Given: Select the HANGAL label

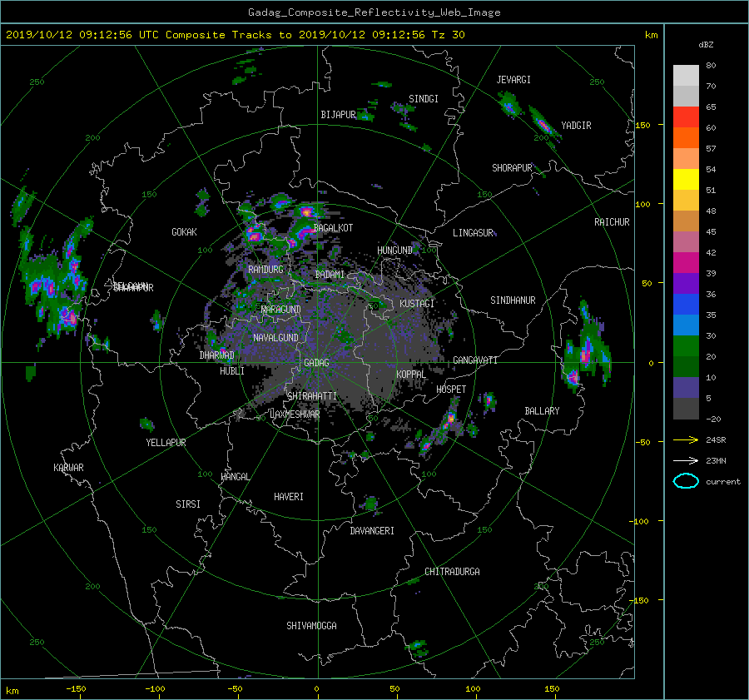Looking at the screenshot, I should [x=235, y=477].
